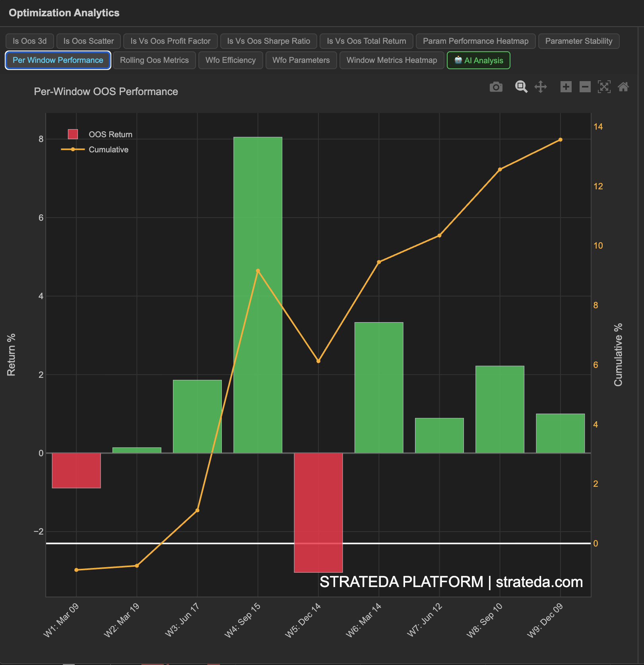View the Window Metrics Heatmap tab

pos(392,60)
